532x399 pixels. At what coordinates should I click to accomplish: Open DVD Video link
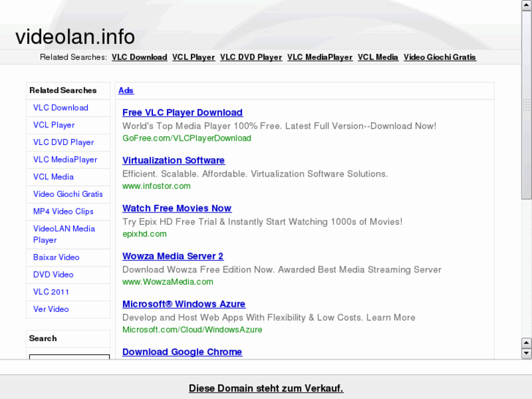tap(53, 275)
